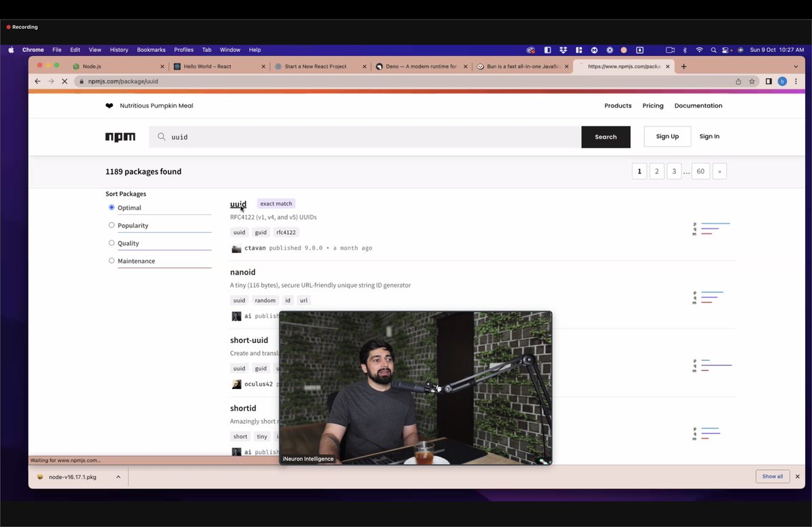Switch to the Bun tab
Screen dimensions: 812x527
point(522,66)
